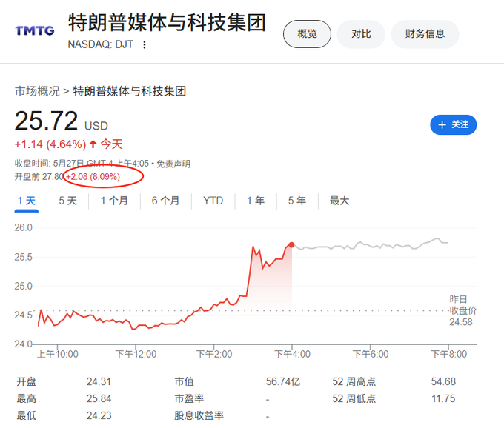Click the 52 周低点 value 11.75
The width and height of the screenshot is (504, 428).
click(x=443, y=399)
